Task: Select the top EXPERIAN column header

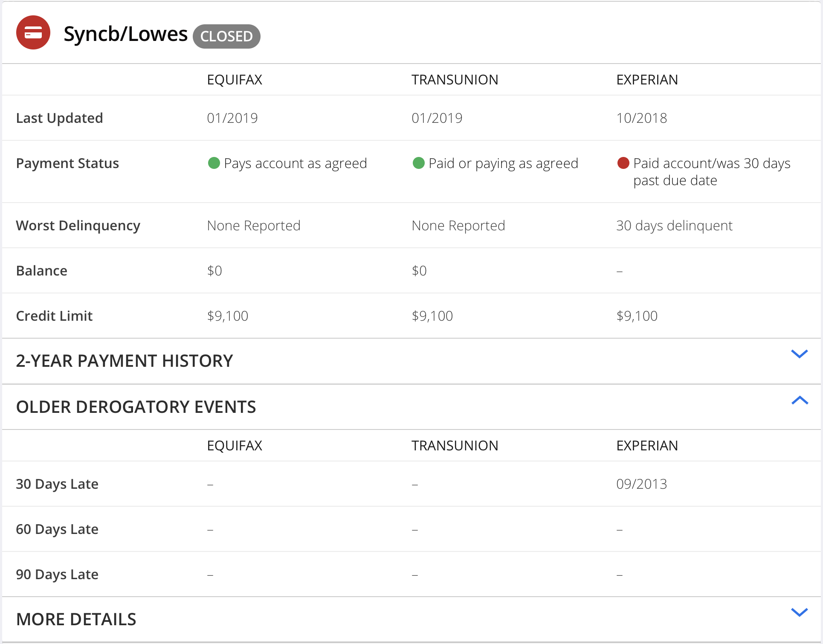Action: pos(647,80)
